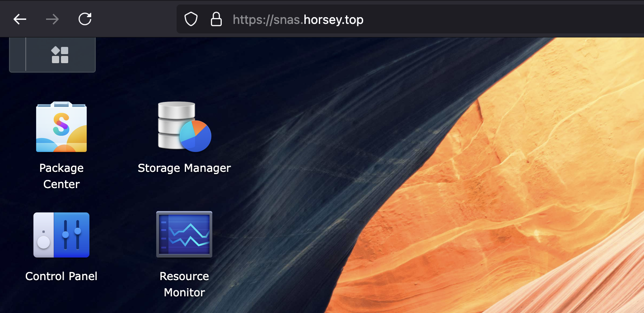Click the narrow panel left of Main Menu

click(18, 55)
